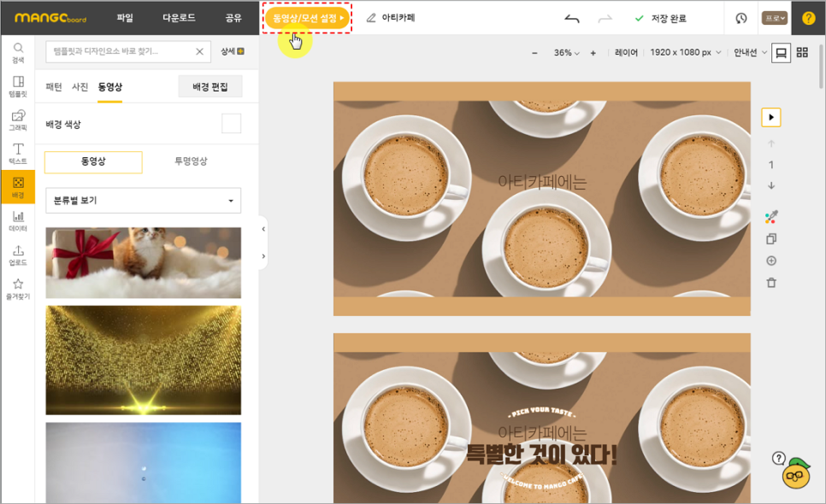Open the yellow help question icon
This screenshot has width=826, height=504.
(808, 19)
